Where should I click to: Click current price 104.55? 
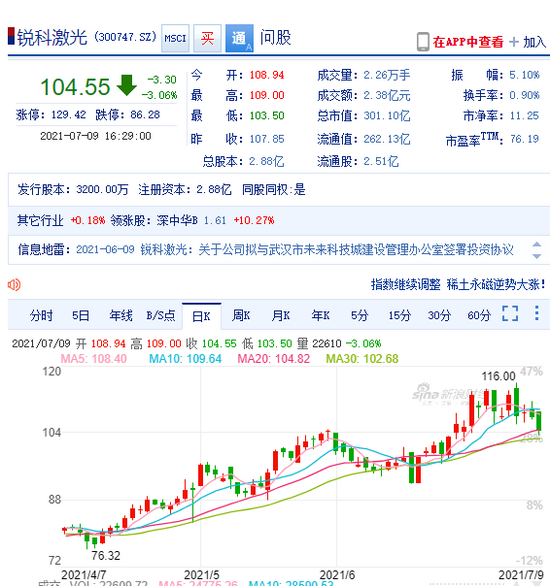pos(75,87)
